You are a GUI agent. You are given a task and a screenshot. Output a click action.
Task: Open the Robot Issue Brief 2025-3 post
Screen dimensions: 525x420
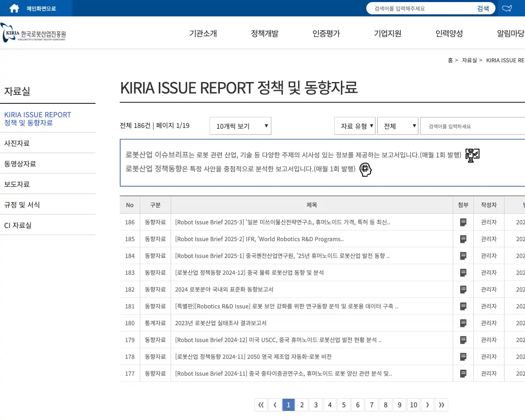283,222
